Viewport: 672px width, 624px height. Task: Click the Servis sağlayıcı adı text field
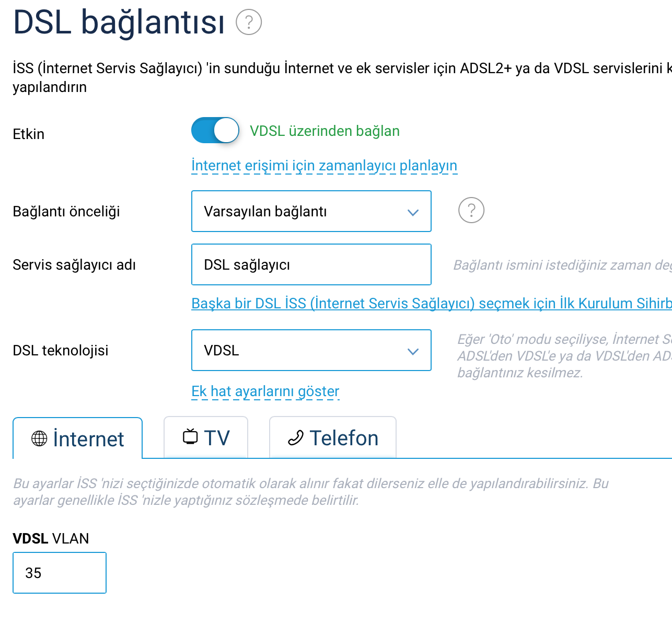coord(311,264)
